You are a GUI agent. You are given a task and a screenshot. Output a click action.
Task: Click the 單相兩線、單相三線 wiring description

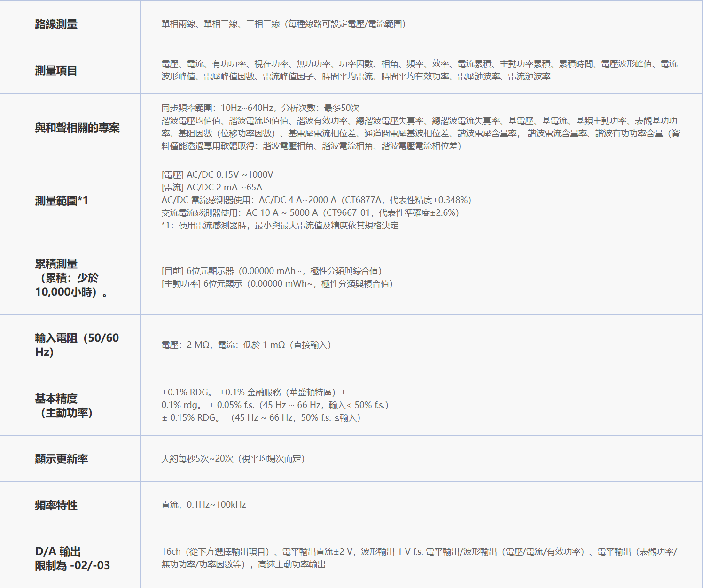click(x=284, y=24)
